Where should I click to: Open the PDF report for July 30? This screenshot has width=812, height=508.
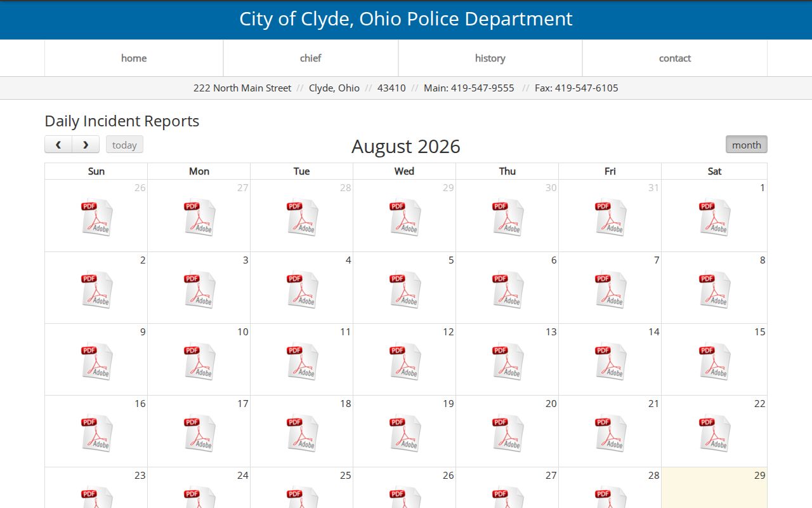[x=507, y=217]
